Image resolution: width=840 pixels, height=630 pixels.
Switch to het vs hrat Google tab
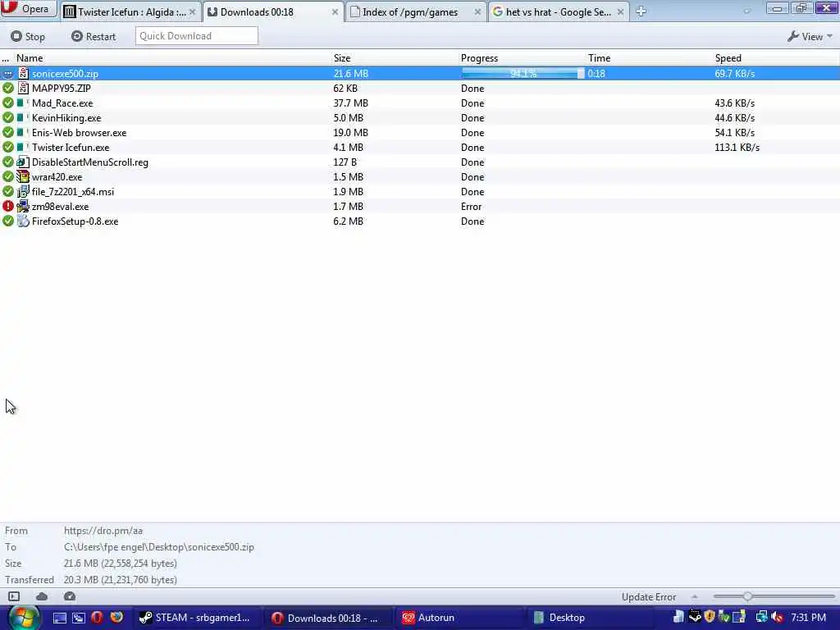[557, 11]
